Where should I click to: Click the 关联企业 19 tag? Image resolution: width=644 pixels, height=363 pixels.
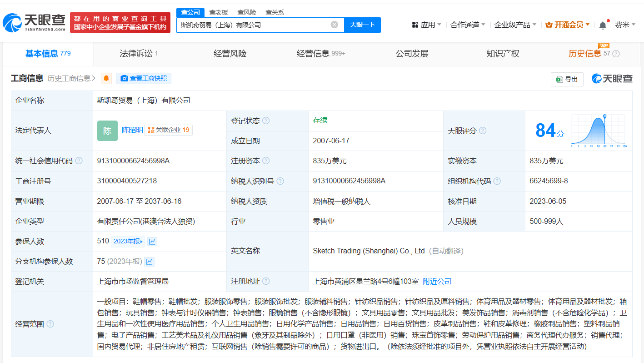[169, 130]
